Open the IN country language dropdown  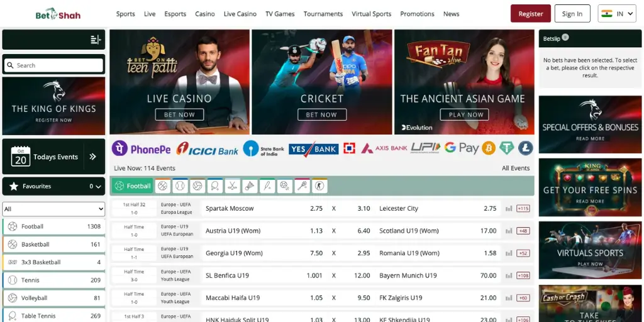tap(617, 14)
